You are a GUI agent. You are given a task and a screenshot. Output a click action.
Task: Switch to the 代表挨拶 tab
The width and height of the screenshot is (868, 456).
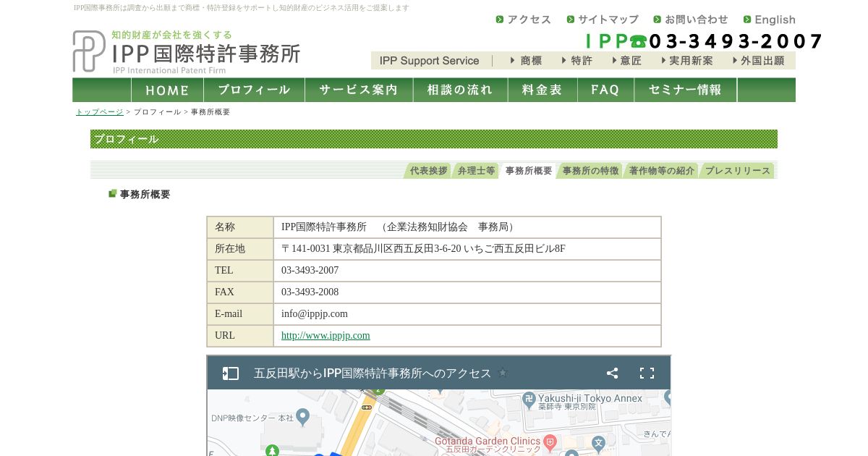coord(428,171)
